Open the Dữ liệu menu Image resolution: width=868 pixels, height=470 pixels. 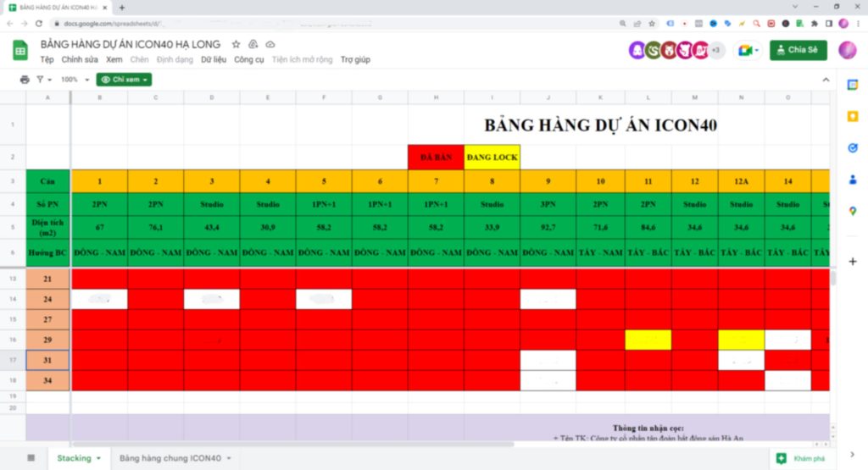click(x=213, y=60)
